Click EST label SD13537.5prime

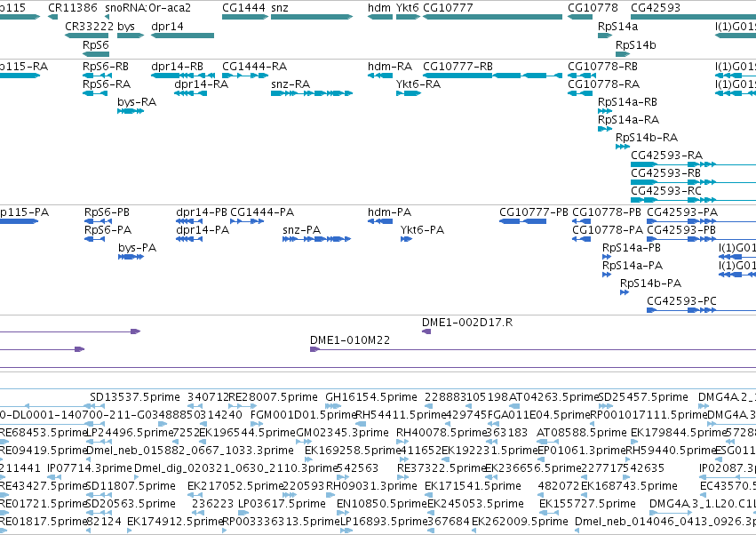coord(135,397)
